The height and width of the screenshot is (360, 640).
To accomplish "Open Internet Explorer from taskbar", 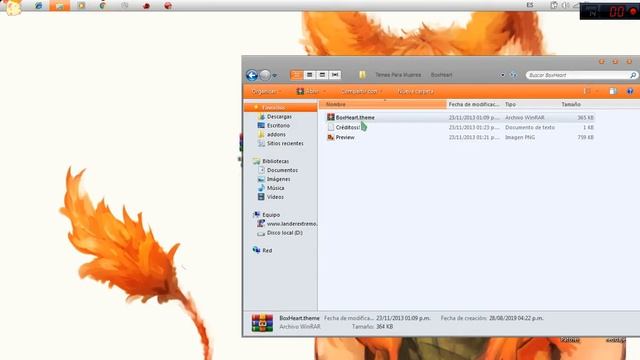I will click(38, 6).
